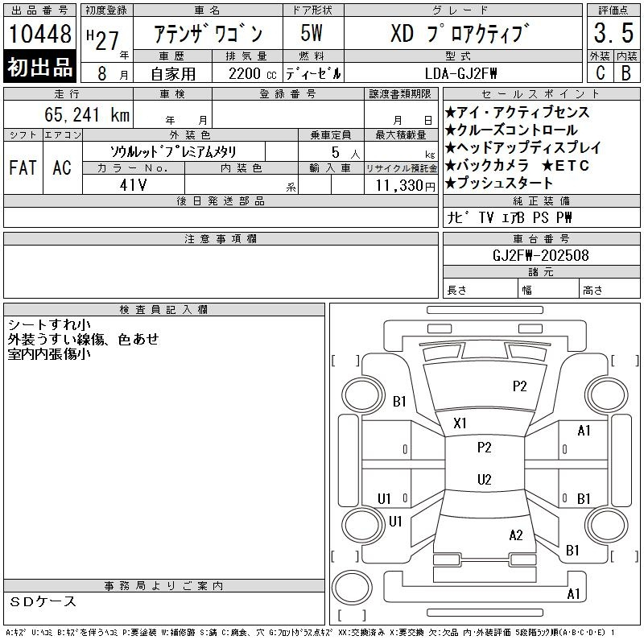Click the rear-right wheel circle in diagram
The width and height of the screenshot is (644, 644).
pyautogui.click(x=606, y=525)
